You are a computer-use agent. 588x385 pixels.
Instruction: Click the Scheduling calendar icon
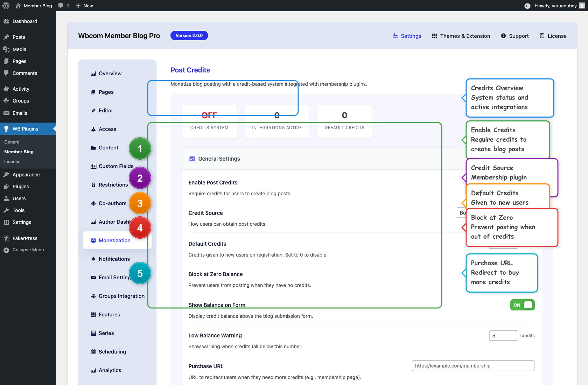pyautogui.click(x=93, y=352)
